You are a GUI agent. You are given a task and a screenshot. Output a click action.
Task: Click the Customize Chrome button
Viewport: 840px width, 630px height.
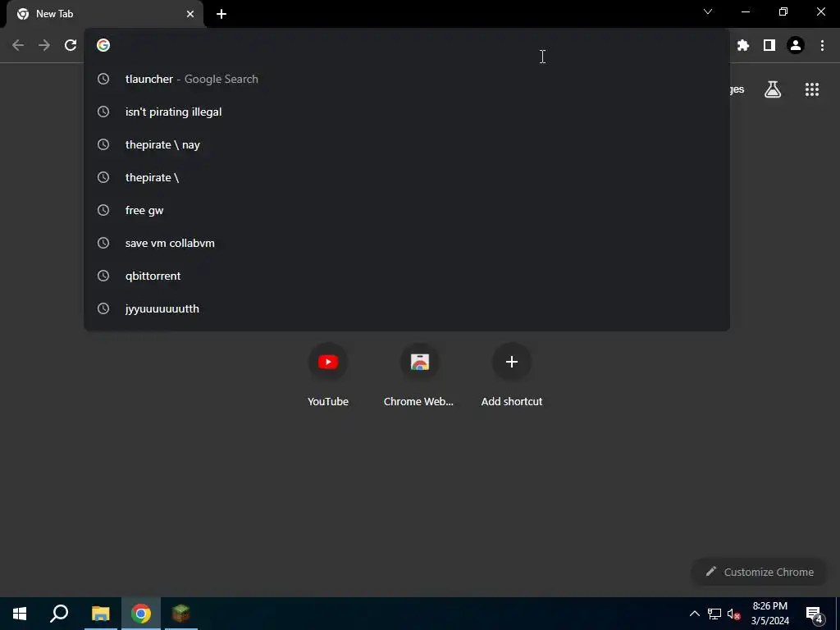point(760,572)
